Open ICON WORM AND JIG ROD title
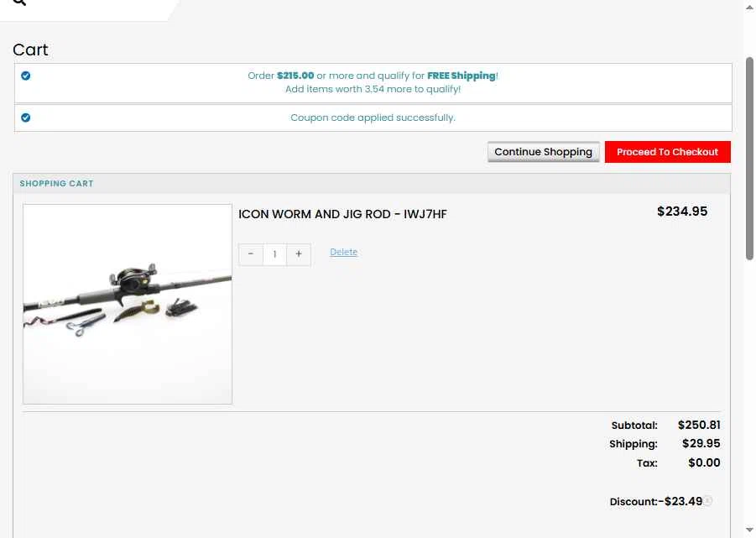The width and height of the screenshot is (756, 538). tap(343, 214)
